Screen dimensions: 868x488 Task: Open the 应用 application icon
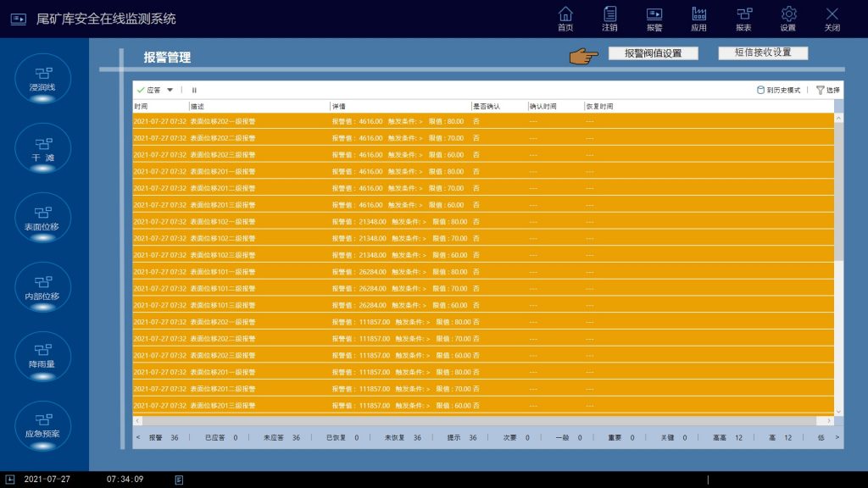(698, 19)
